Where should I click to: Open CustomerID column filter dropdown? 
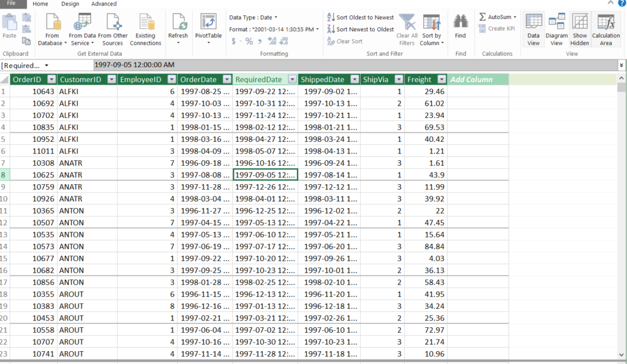[111, 79]
